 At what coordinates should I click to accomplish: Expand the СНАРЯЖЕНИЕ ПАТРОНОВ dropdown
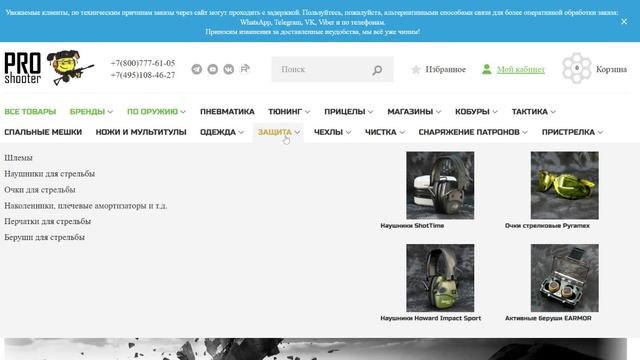(473, 132)
